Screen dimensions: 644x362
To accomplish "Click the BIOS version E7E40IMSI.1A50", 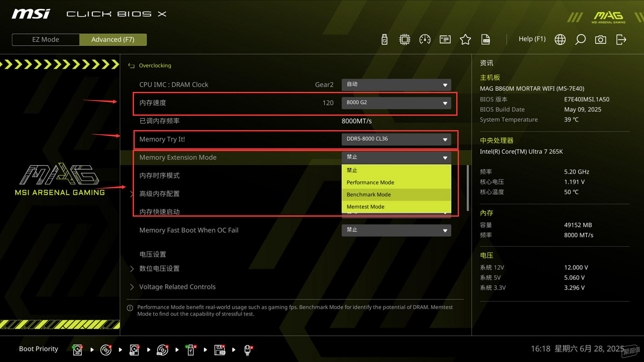I will (587, 99).
